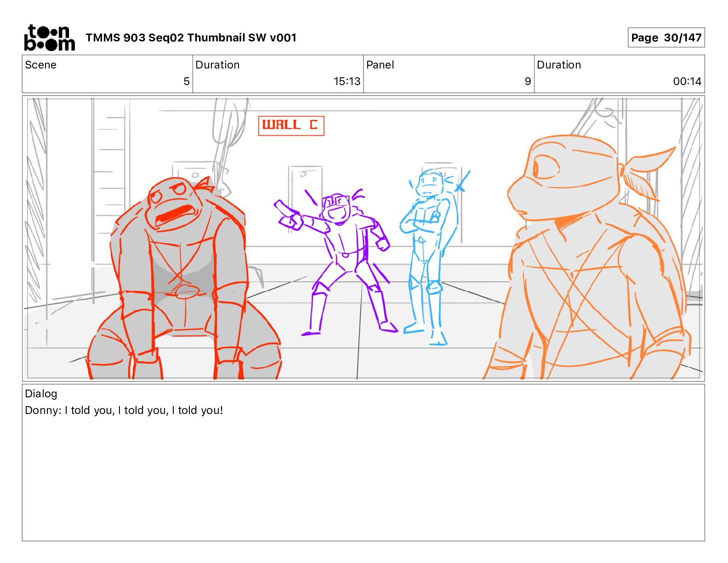The image size is (728, 563).
Task: Click the 'Page 30/147' page indicator
Action: [666, 38]
